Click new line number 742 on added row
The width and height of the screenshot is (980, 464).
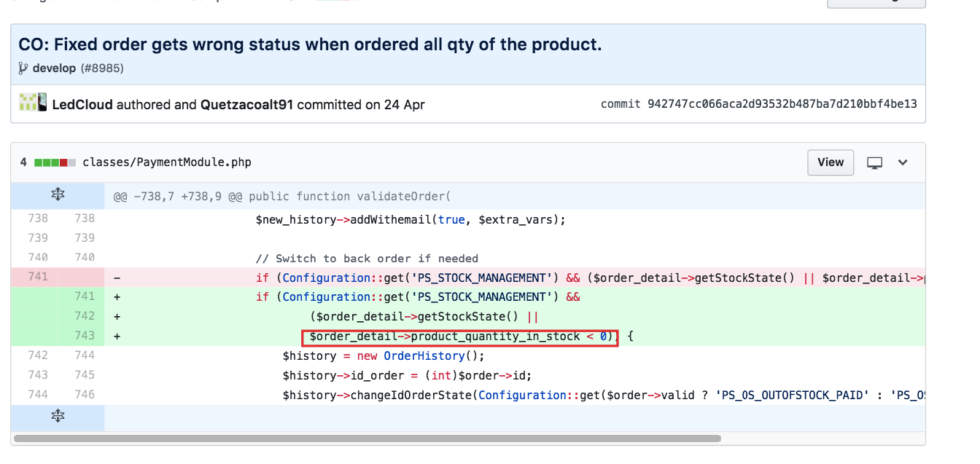(85, 316)
